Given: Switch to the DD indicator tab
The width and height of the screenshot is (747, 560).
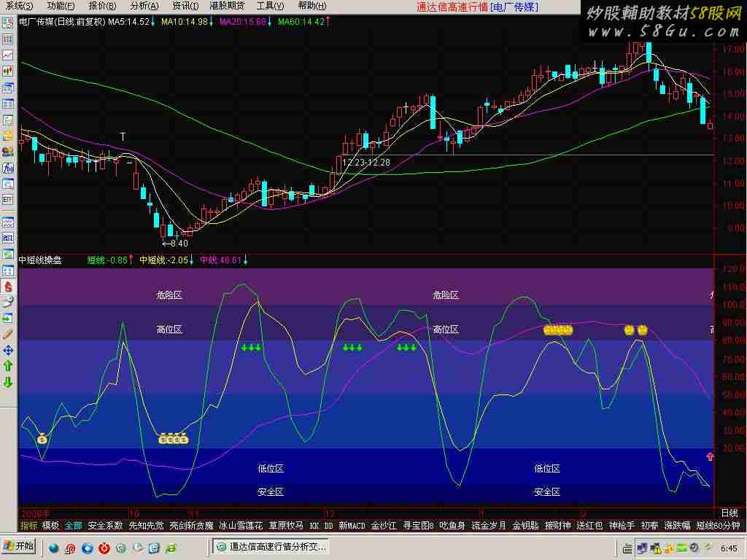Looking at the screenshot, I should [329, 526].
